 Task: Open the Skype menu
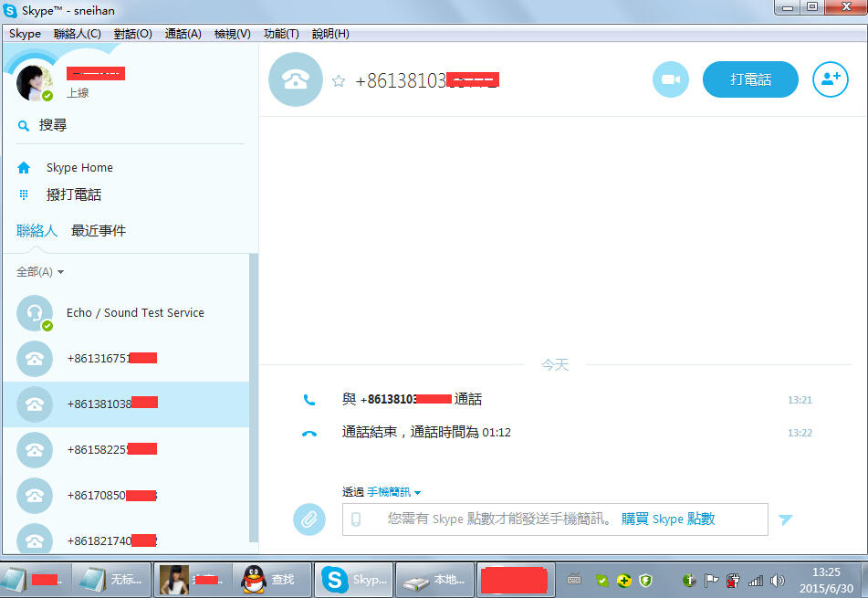click(x=25, y=34)
